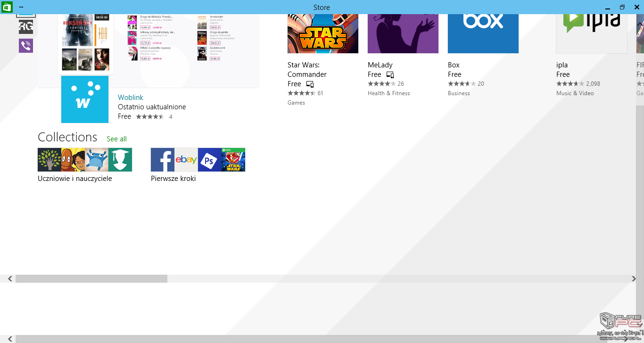The width and height of the screenshot is (644, 343).
Task: Click the Collections heading
Action: pos(67,137)
